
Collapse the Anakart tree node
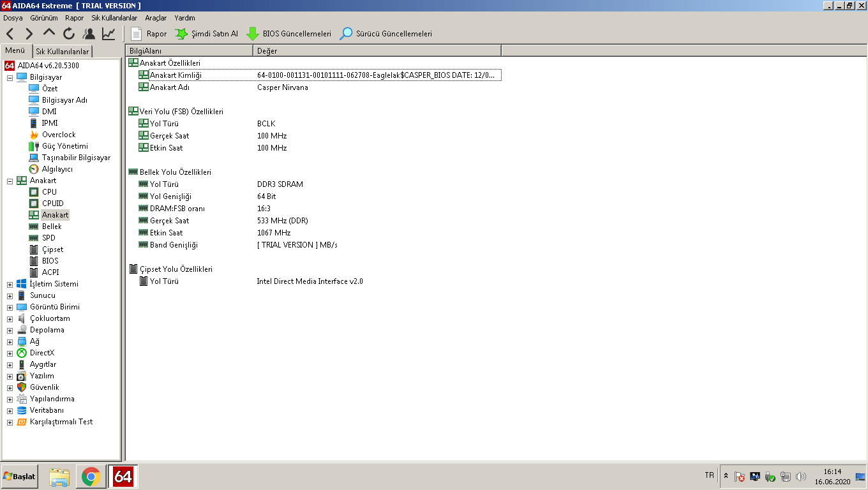pos(10,181)
